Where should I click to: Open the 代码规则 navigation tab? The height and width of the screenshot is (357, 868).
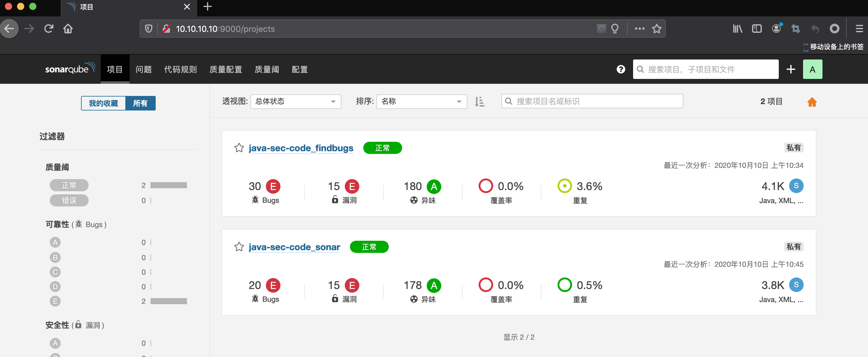point(180,69)
